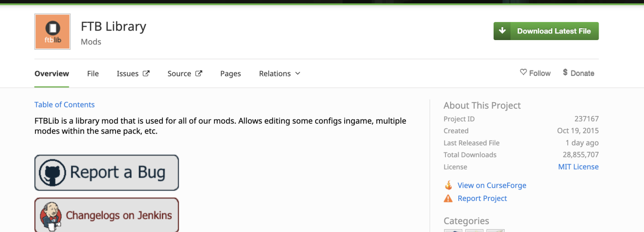Click the external link icon beside Source
This screenshot has height=232, width=644.
pyautogui.click(x=199, y=73)
